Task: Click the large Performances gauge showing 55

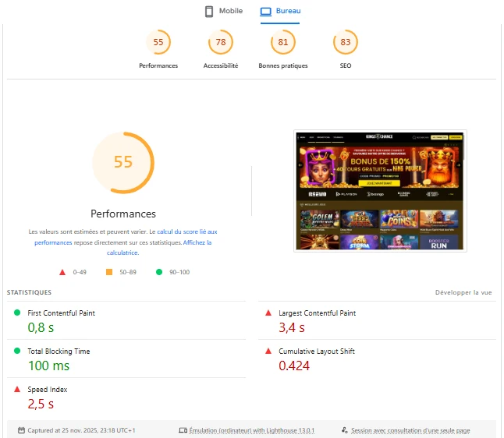Action: coord(123,162)
